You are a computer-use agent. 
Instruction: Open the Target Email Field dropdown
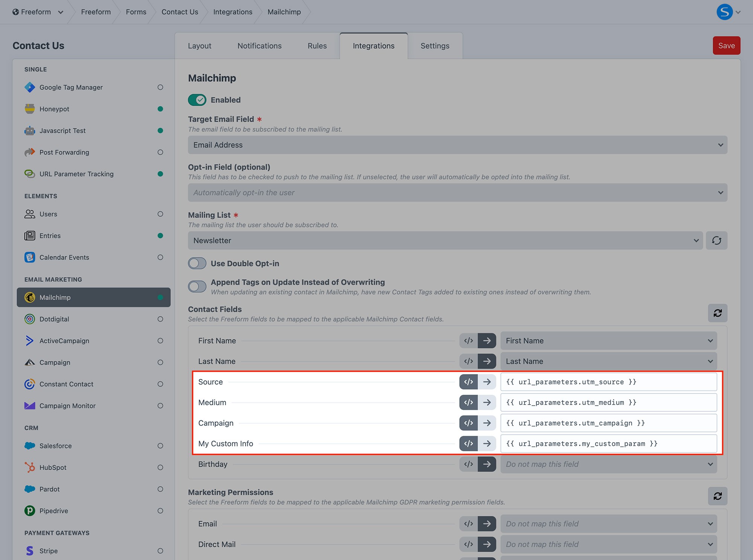[x=457, y=145]
